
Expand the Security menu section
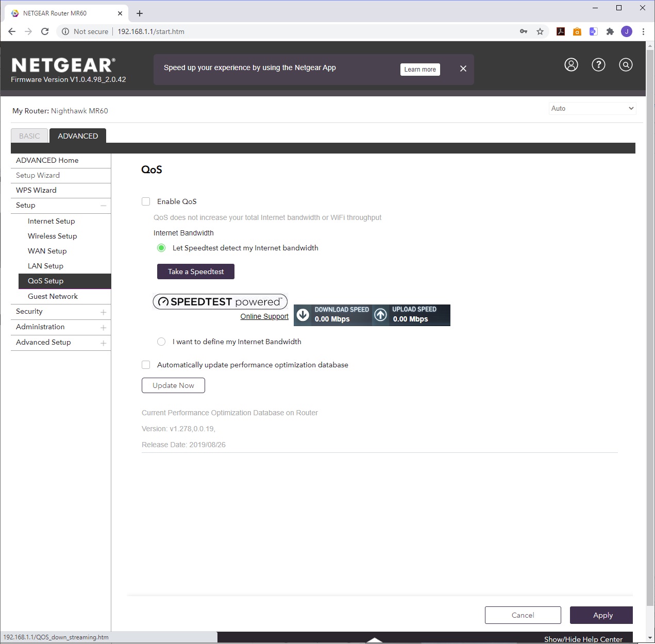tap(104, 312)
